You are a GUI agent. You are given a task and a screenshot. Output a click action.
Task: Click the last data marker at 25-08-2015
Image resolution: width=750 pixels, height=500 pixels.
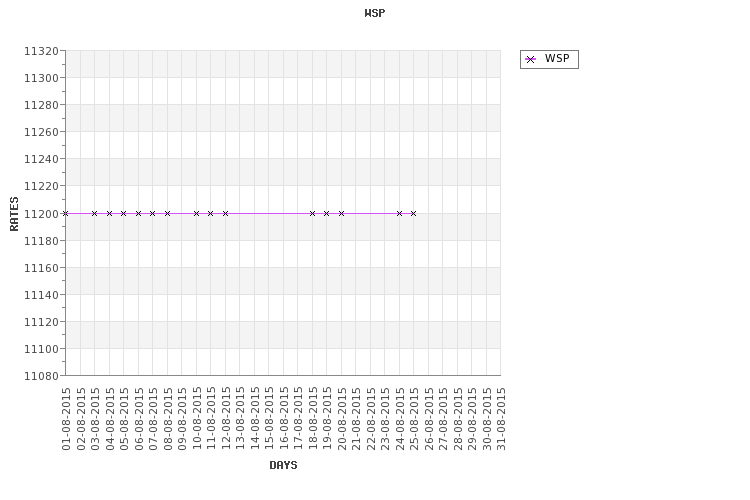[413, 213]
